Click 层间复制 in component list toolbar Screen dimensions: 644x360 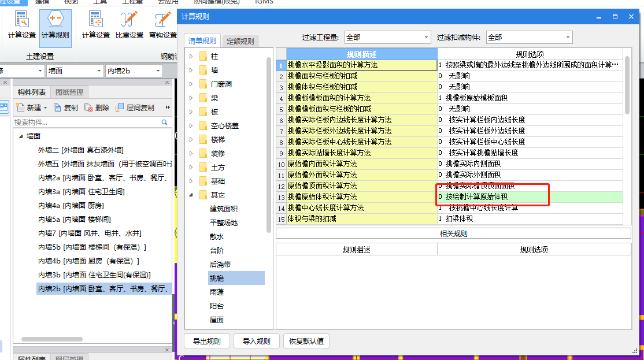pyautogui.click(x=135, y=107)
